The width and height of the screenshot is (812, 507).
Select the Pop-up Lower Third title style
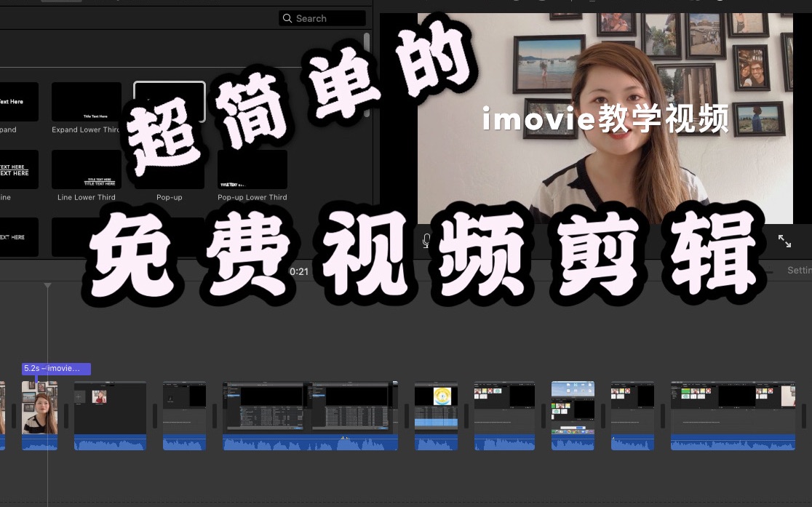tap(252, 169)
